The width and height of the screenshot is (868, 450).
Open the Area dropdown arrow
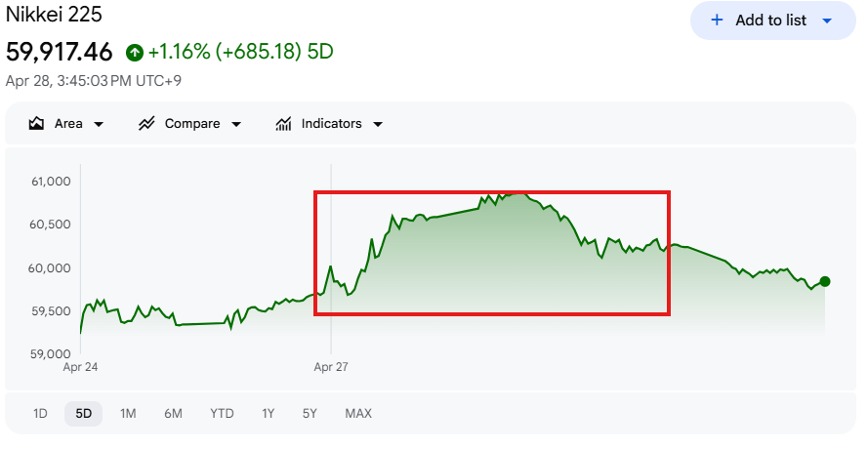tap(99, 125)
